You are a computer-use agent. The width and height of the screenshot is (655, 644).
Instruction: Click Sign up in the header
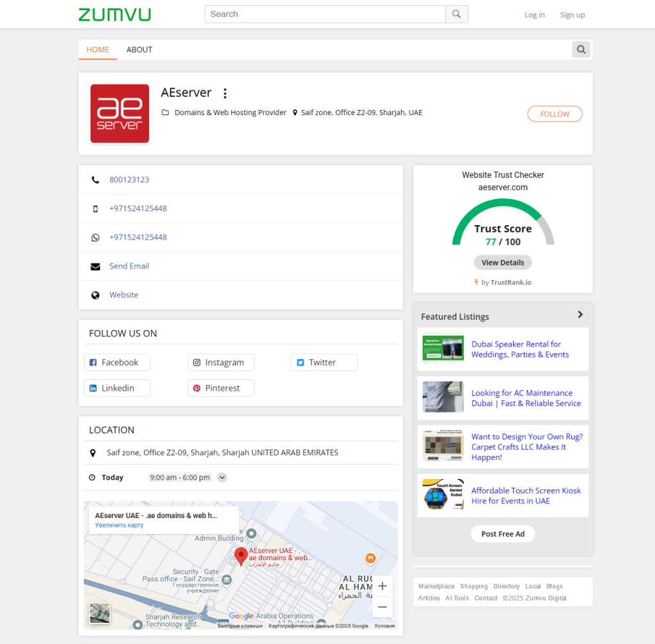[572, 15]
